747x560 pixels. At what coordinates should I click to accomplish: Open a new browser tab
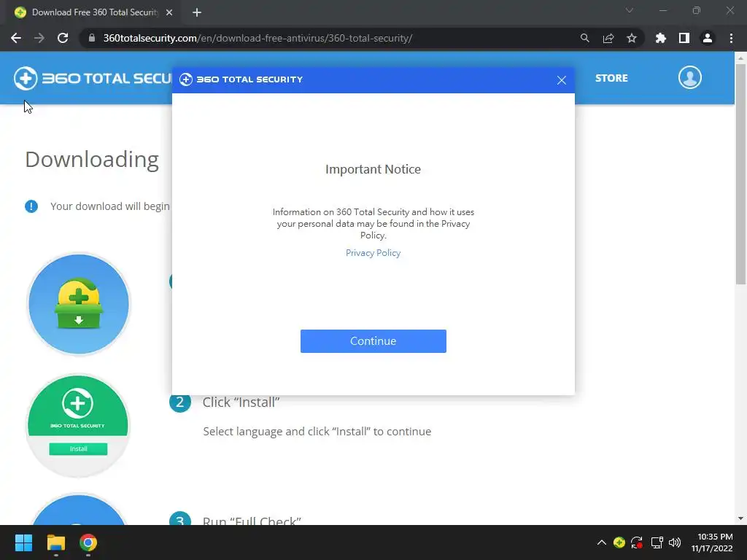[x=197, y=12]
